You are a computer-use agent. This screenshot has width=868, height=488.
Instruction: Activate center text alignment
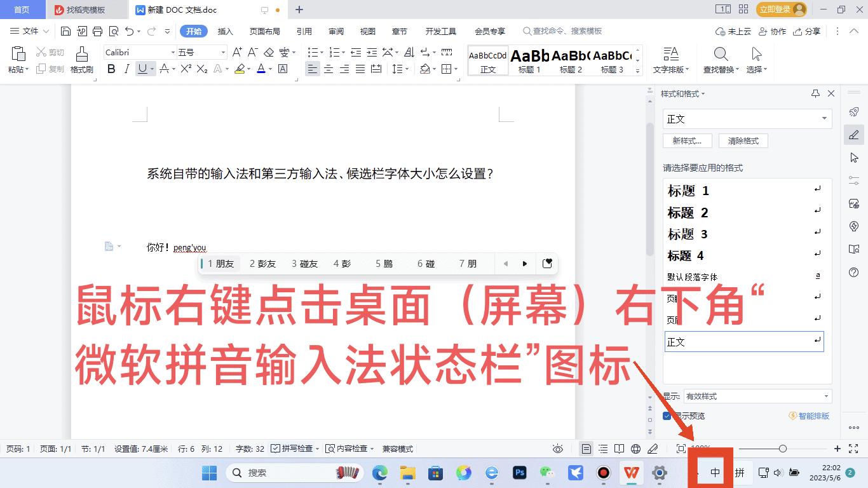pos(328,69)
